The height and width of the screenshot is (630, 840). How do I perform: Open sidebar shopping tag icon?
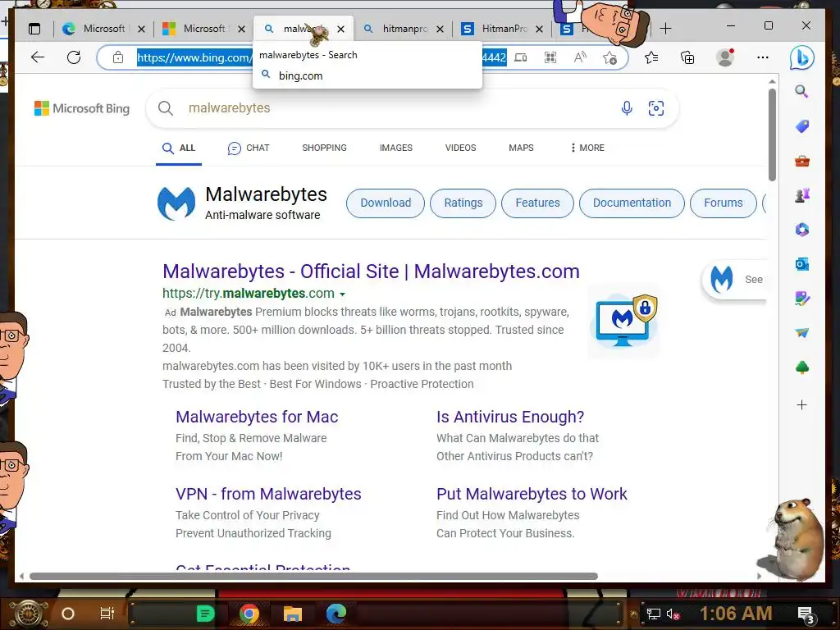click(802, 126)
